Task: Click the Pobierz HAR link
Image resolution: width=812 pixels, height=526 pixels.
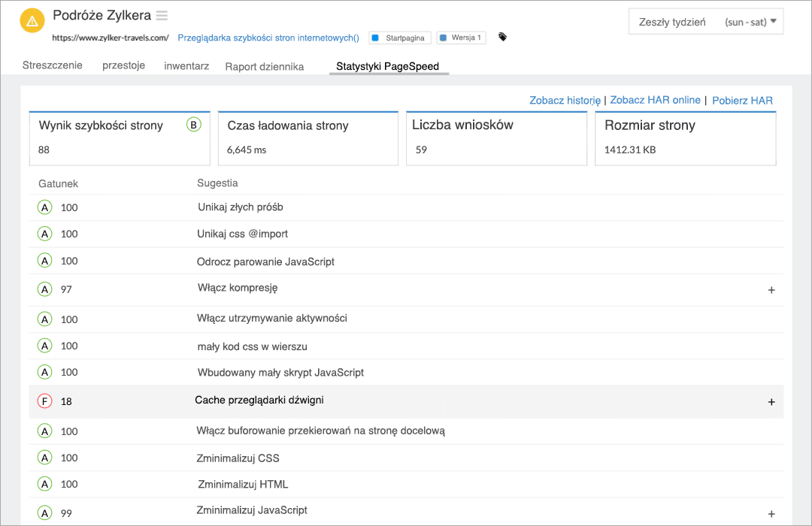Action: (742, 99)
